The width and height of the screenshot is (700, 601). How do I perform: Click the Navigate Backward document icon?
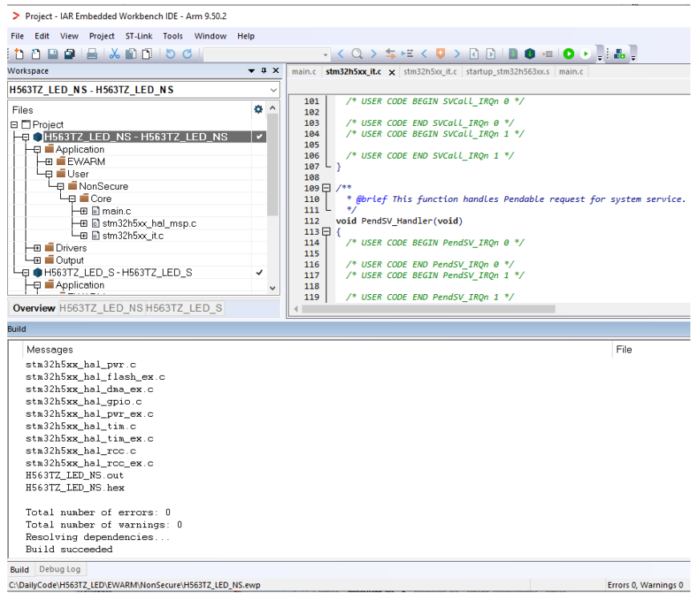point(474,54)
